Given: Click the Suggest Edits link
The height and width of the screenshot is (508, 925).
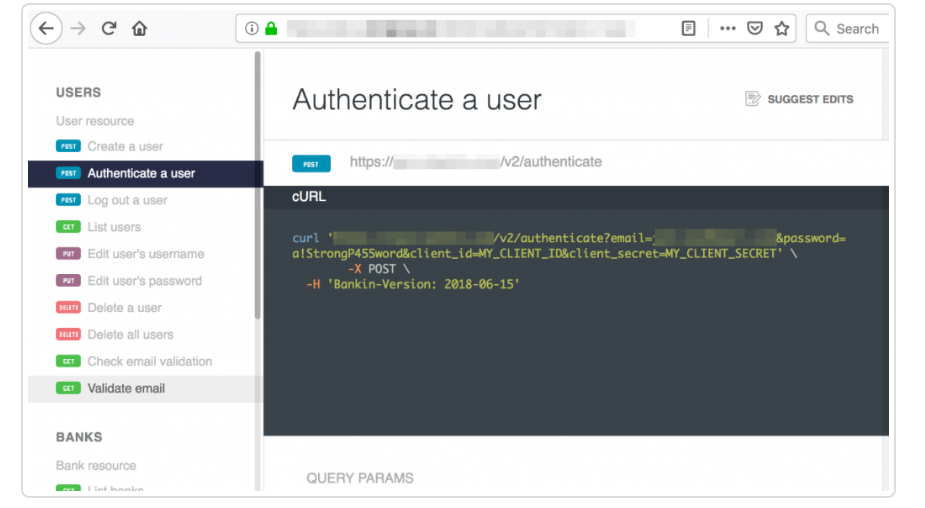Looking at the screenshot, I should 799,99.
